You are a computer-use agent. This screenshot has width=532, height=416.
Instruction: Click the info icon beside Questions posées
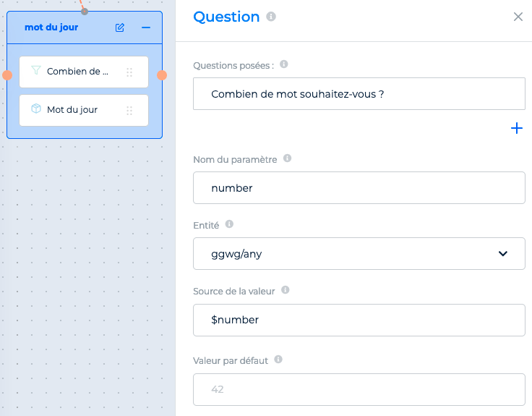[283, 64]
